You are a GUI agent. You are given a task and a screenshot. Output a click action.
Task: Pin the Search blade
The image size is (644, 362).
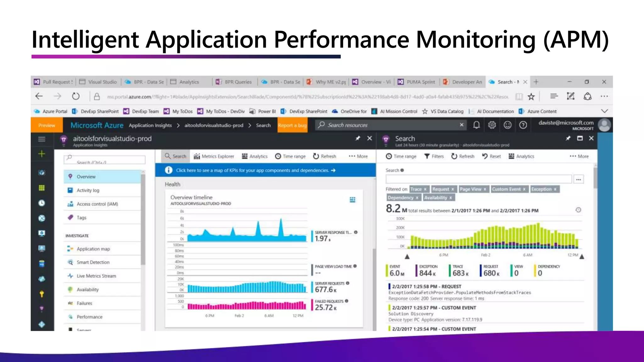(568, 138)
